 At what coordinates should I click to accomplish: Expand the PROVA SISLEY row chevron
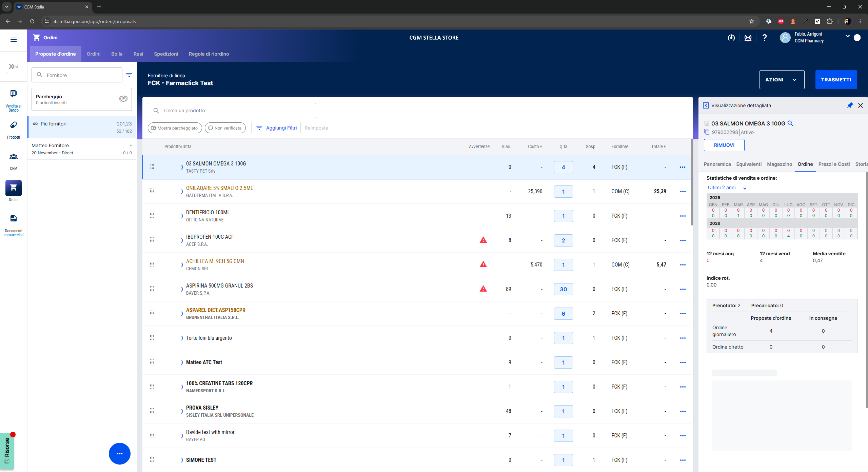(x=182, y=411)
